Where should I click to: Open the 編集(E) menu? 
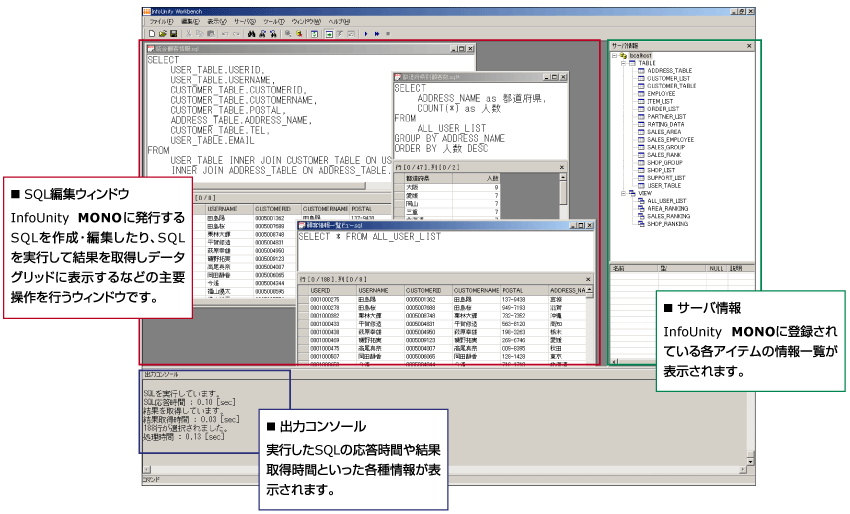190,22
